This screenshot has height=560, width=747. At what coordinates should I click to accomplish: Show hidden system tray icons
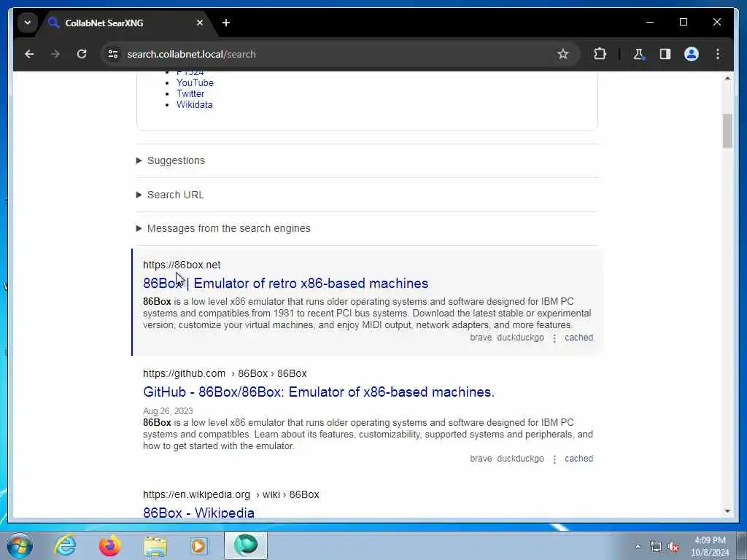[638, 546]
